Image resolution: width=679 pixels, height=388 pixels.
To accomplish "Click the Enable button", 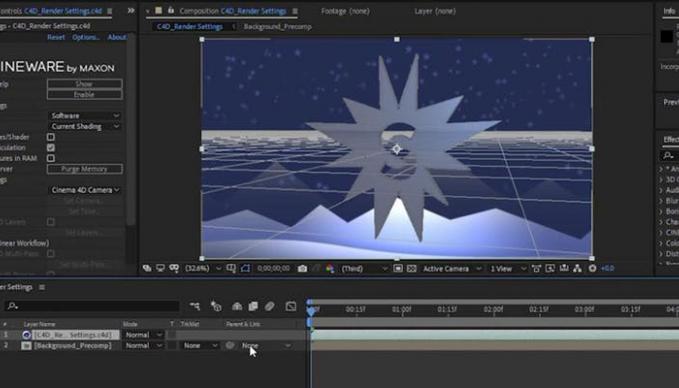I will pos(84,94).
